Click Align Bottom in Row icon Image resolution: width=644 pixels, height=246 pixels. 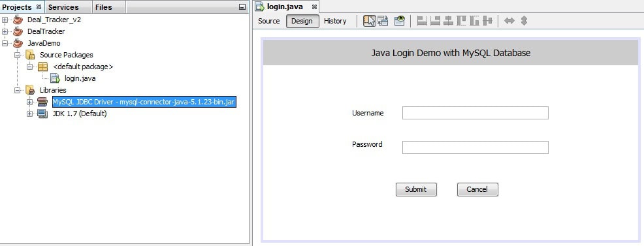[x=474, y=21]
